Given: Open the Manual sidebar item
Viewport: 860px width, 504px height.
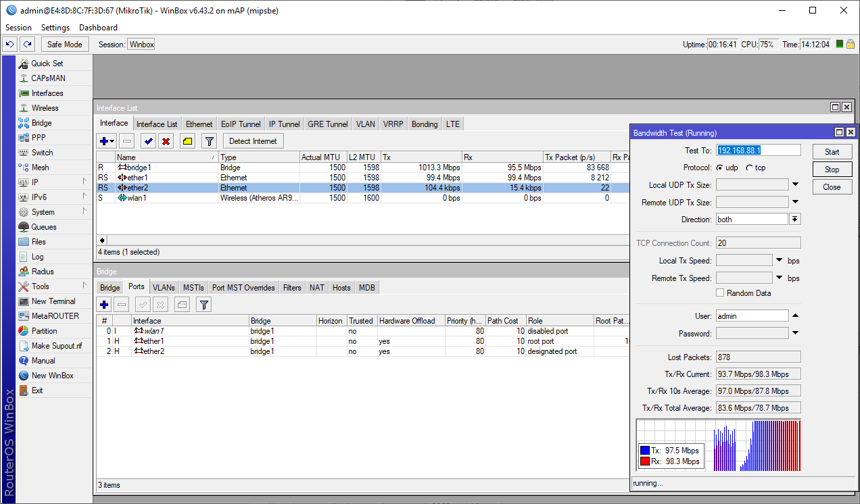Looking at the screenshot, I should tap(43, 361).
